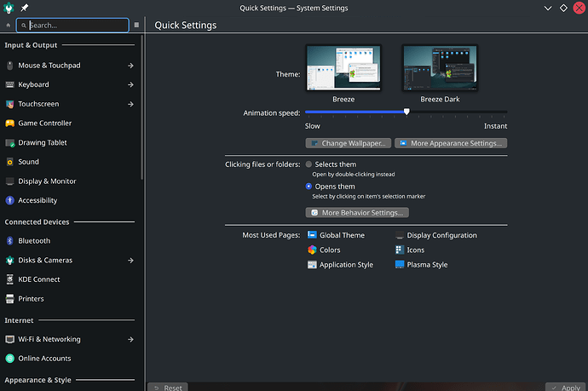Open the Sound settings page
Viewport: 588px width, 391px height.
click(70, 162)
